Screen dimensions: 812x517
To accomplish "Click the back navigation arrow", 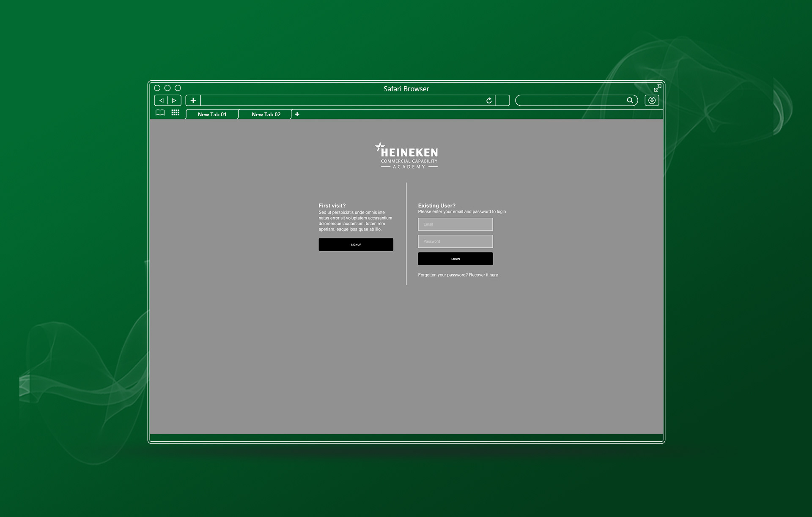I will pos(162,101).
